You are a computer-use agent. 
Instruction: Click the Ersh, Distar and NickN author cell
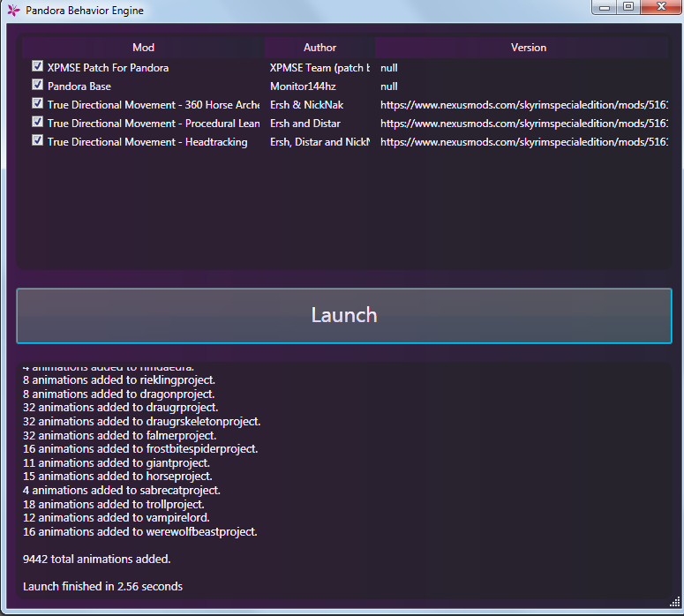pyautogui.click(x=319, y=142)
